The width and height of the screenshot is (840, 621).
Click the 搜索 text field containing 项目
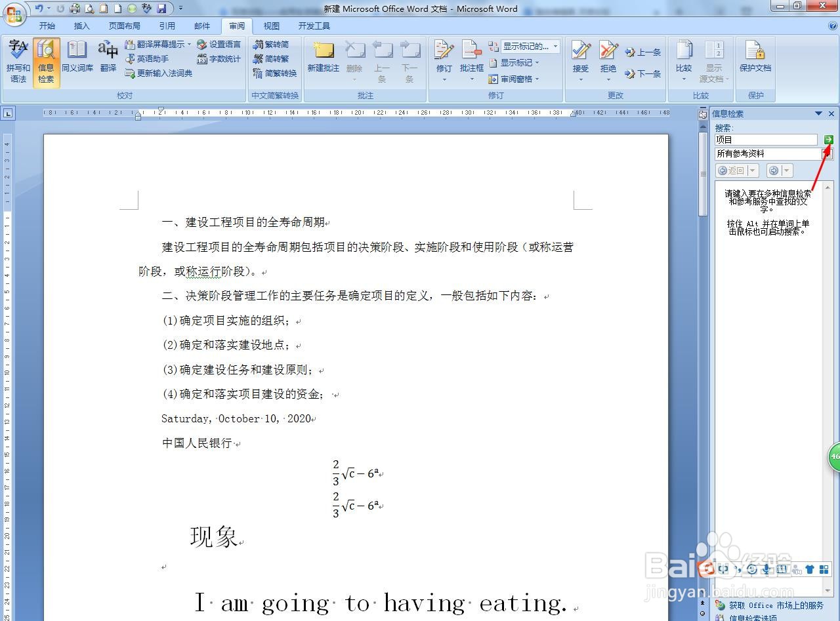[x=766, y=140]
